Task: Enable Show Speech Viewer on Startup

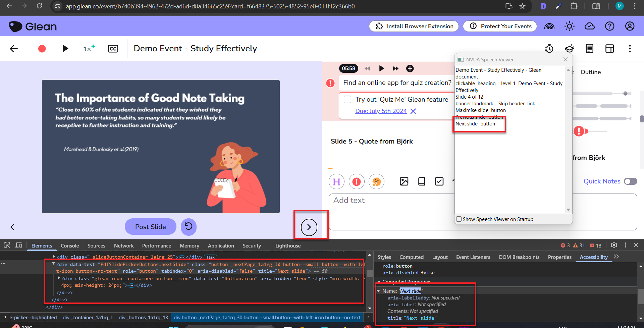Action: click(x=459, y=219)
